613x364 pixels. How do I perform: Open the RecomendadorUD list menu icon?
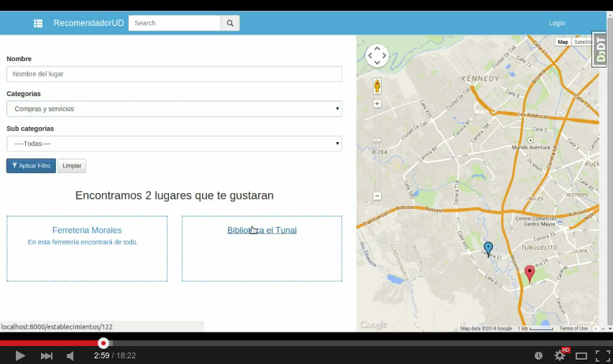pyautogui.click(x=38, y=24)
